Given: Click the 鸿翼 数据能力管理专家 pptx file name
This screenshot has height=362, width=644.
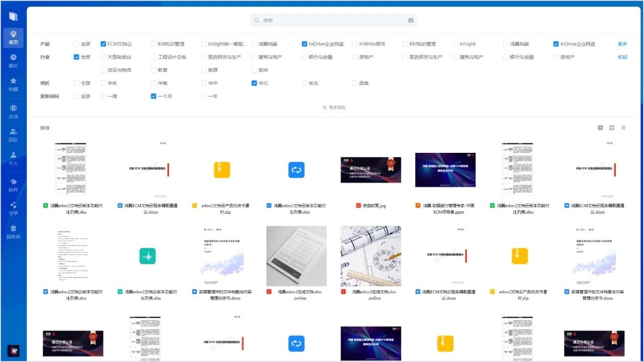Looking at the screenshot, I should (x=448, y=209).
